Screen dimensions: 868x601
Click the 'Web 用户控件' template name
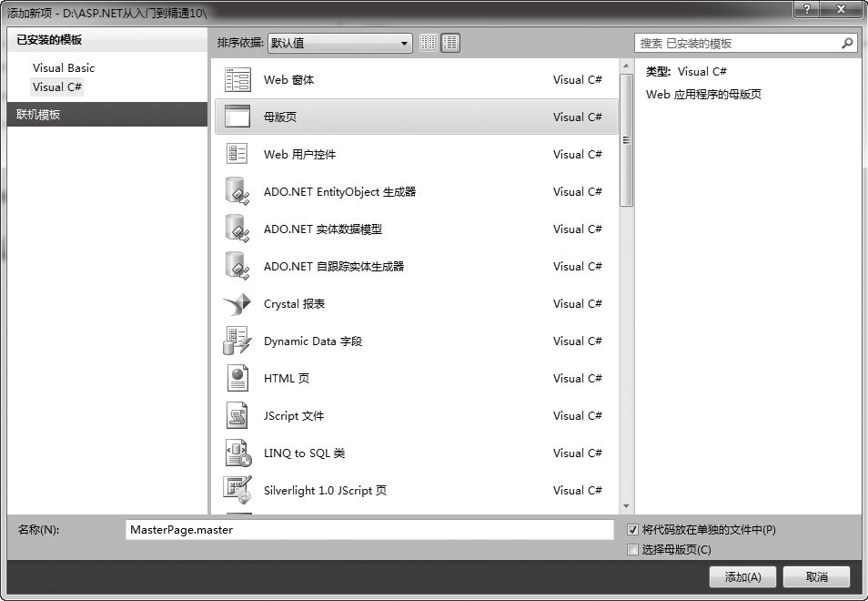299,155
